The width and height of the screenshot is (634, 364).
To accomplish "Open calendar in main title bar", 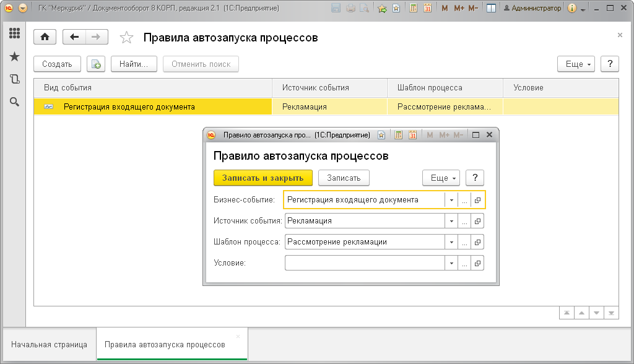I will coord(427,8).
